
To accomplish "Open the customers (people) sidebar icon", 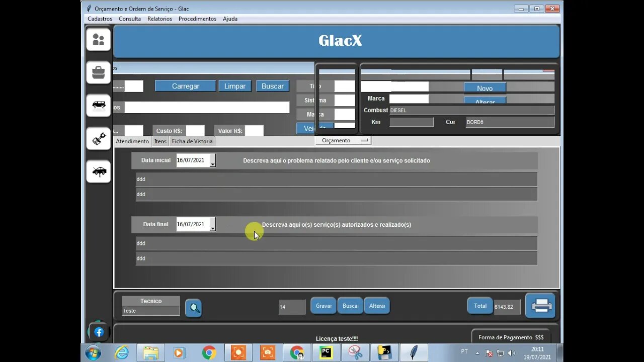I will pyautogui.click(x=98, y=40).
